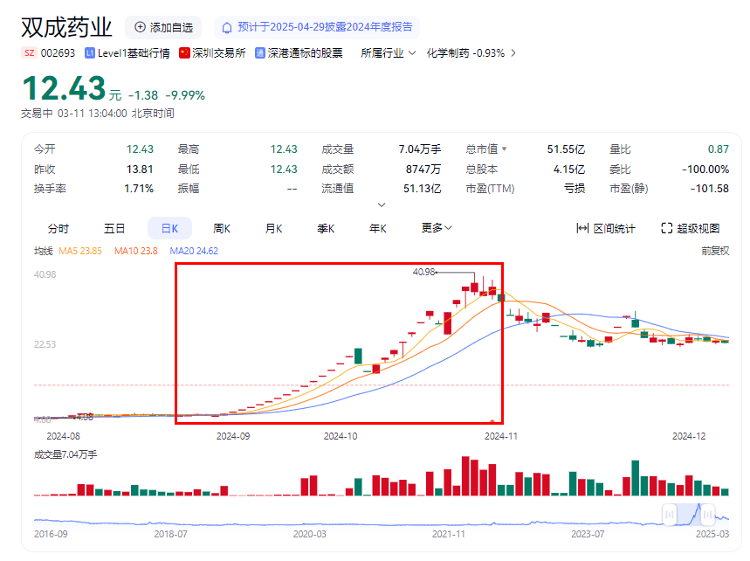Click the 市盈(静) value -101.58

[709, 188]
